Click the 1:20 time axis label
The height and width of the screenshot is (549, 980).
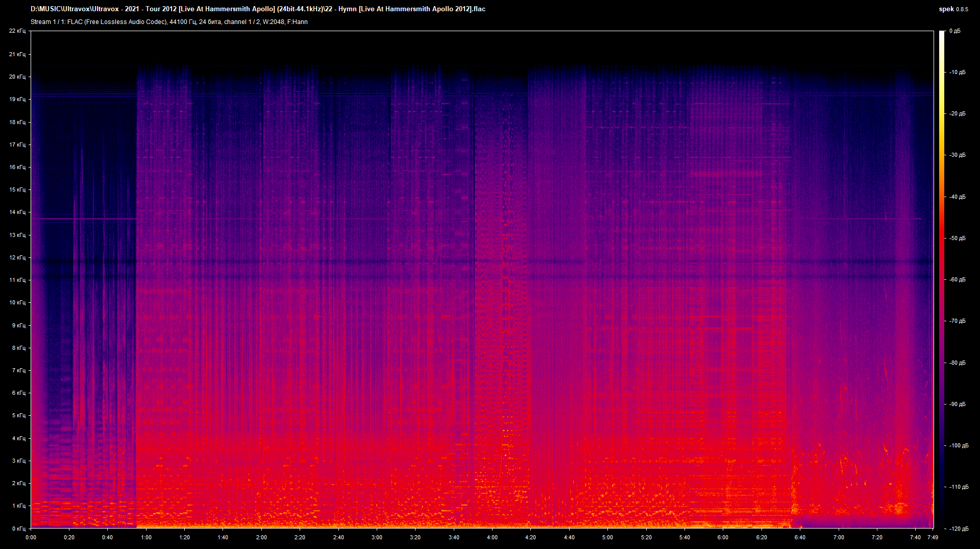(x=184, y=537)
